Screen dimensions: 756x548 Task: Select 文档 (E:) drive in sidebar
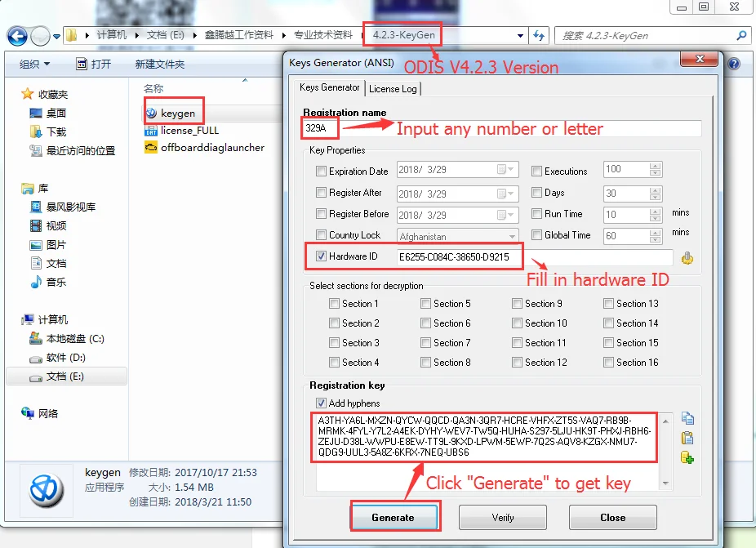(66, 376)
